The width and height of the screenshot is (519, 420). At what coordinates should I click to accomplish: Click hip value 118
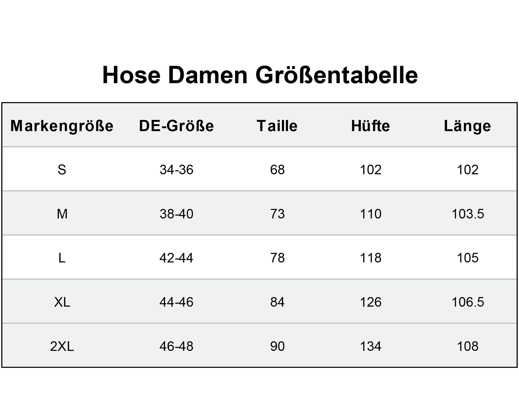click(371, 258)
